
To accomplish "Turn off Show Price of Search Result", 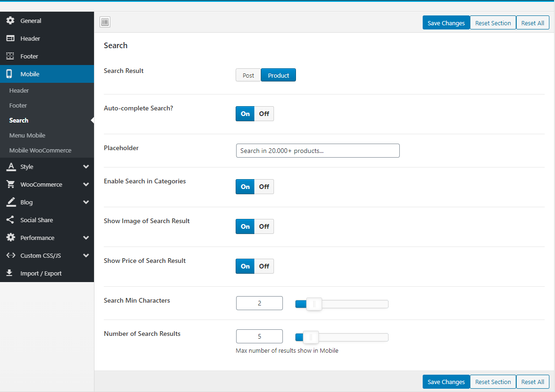I will click(x=264, y=266).
